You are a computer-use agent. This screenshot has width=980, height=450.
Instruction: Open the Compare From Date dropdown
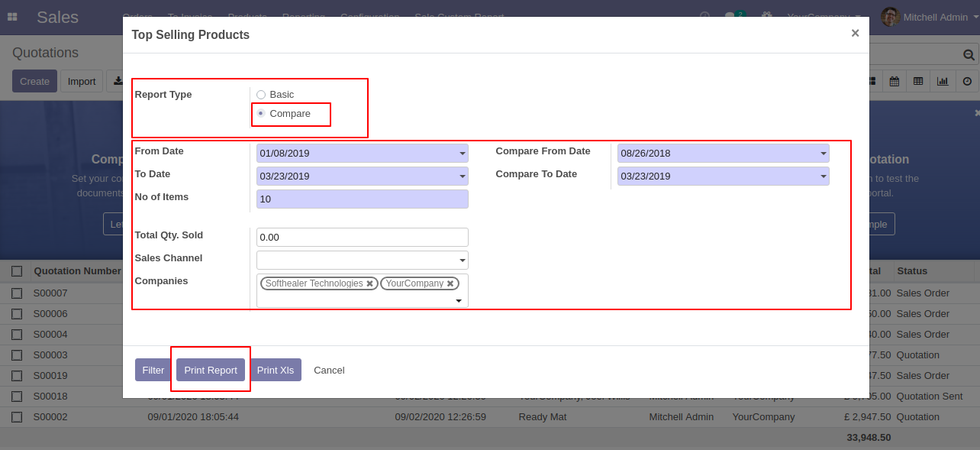click(x=823, y=154)
